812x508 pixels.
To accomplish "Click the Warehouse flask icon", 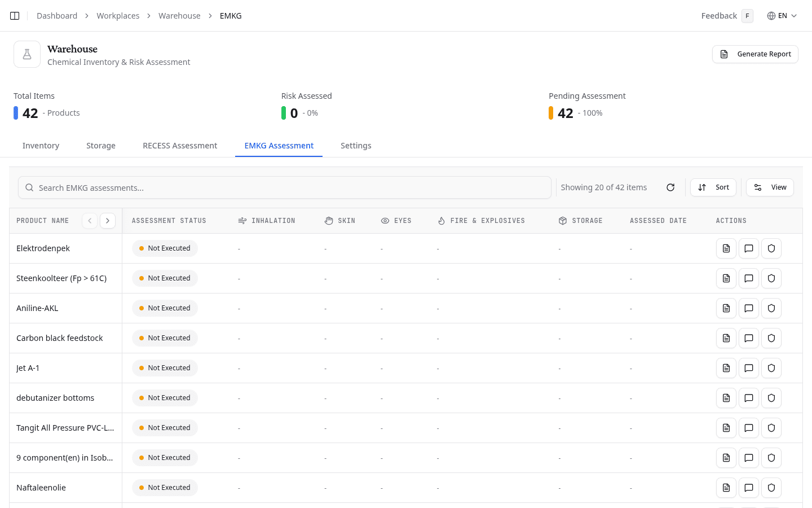I will [x=27, y=54].
